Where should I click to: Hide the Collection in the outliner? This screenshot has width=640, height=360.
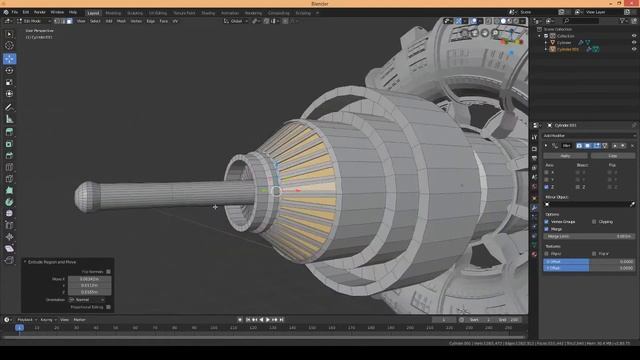pos(634,36)
